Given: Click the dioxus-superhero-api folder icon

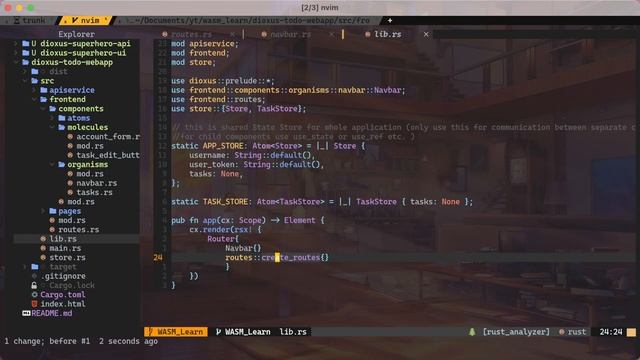Looking at the screenshot, I should coord(25,44).
